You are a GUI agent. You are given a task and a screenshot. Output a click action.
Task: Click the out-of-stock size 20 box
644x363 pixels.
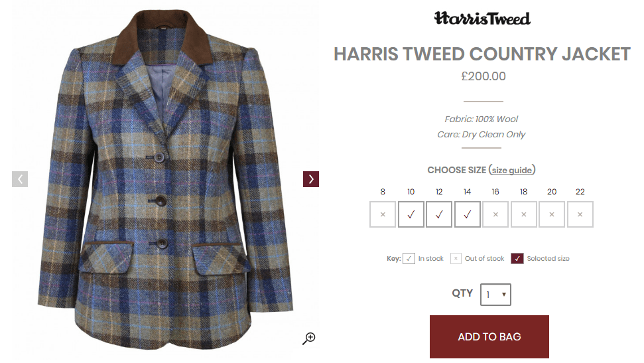click(552, 214)
